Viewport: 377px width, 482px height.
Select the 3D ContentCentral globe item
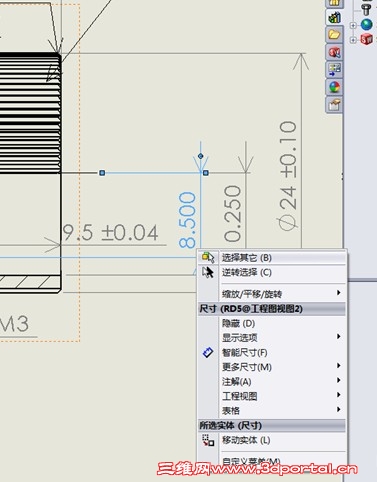click(366, 25)
